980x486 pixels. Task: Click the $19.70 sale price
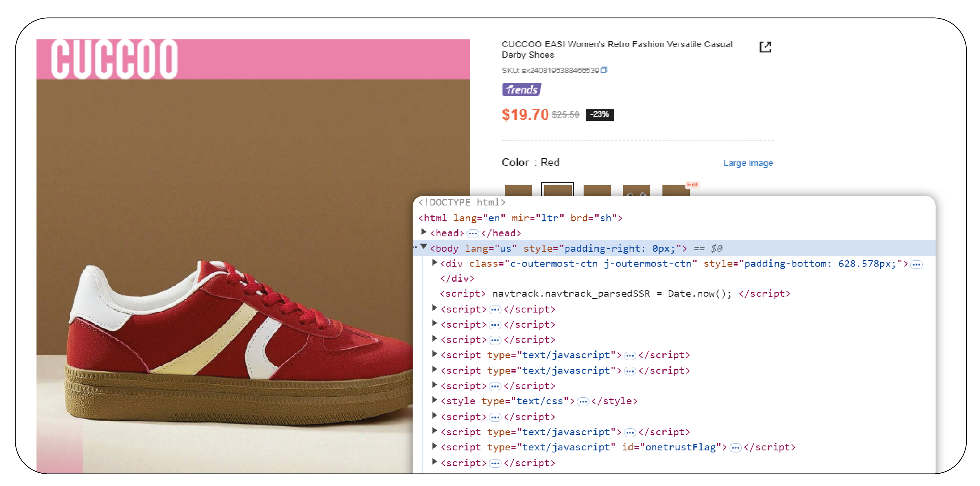pos(525,114)
